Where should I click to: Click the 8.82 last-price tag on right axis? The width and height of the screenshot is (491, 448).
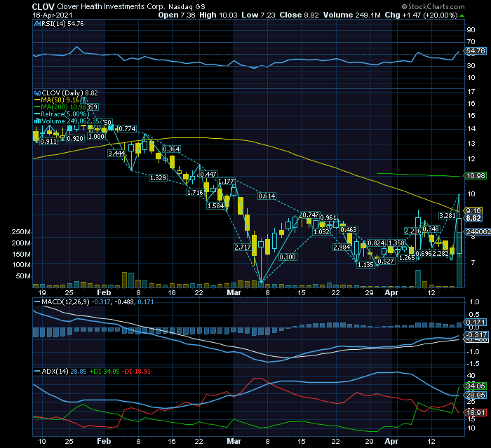coord(473,218)
